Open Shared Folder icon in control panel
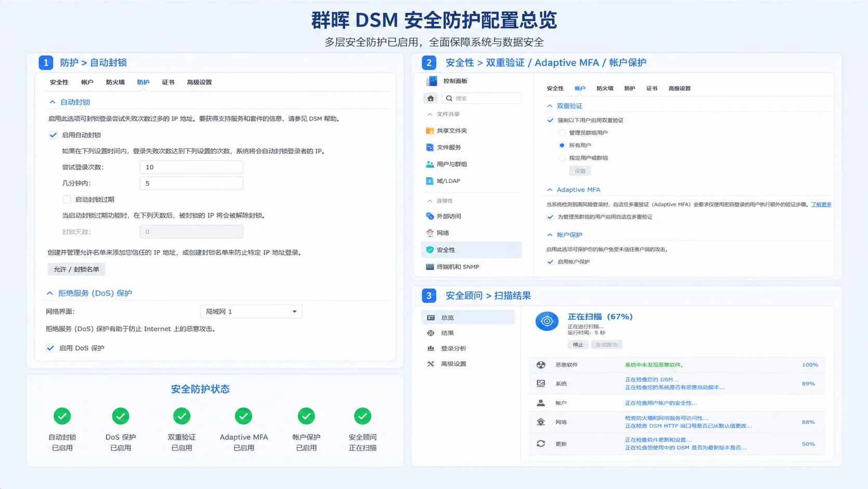This screenshot has width=868, height=489. (430, 130)
